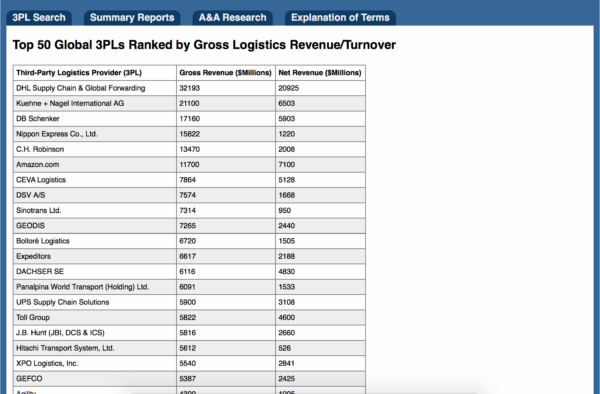This screenshot has height=394, width=600.
Task: Select gross revenue value 5822
Action: [x=188, y=317]
